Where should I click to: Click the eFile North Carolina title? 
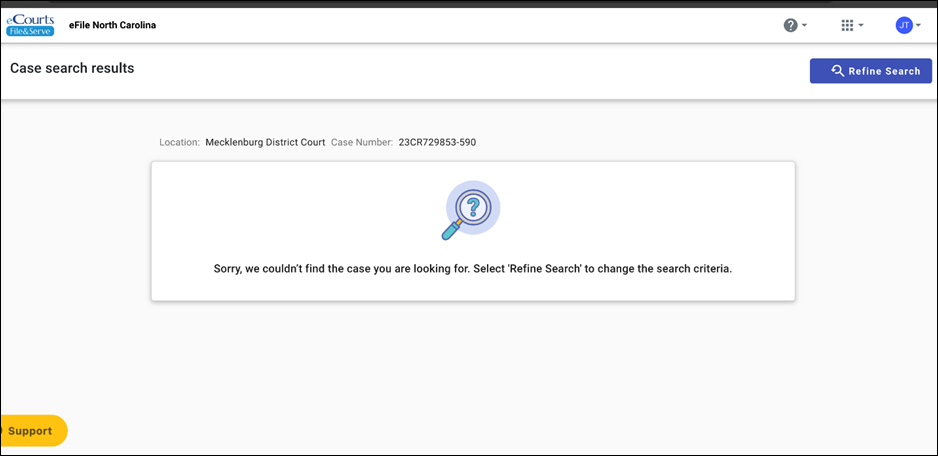point(112,25)
